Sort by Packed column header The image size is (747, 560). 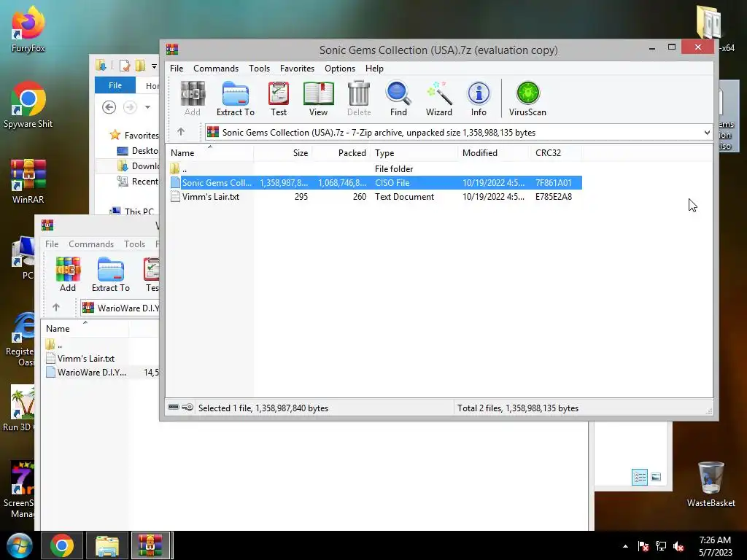point(341,153)
